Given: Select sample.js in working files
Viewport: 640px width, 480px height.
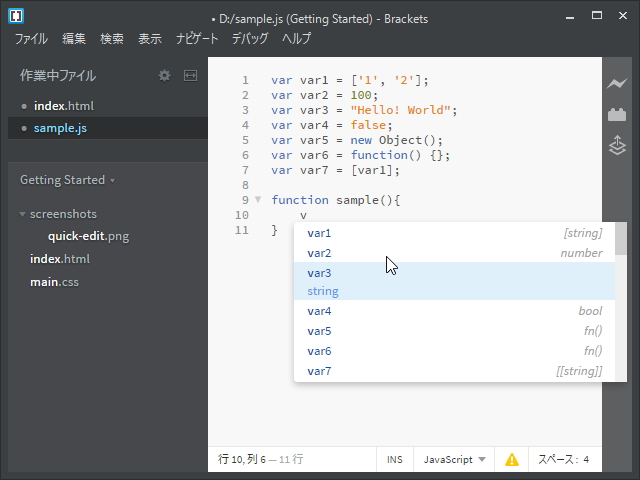Looking at the screenshot, I should point(108,128).
